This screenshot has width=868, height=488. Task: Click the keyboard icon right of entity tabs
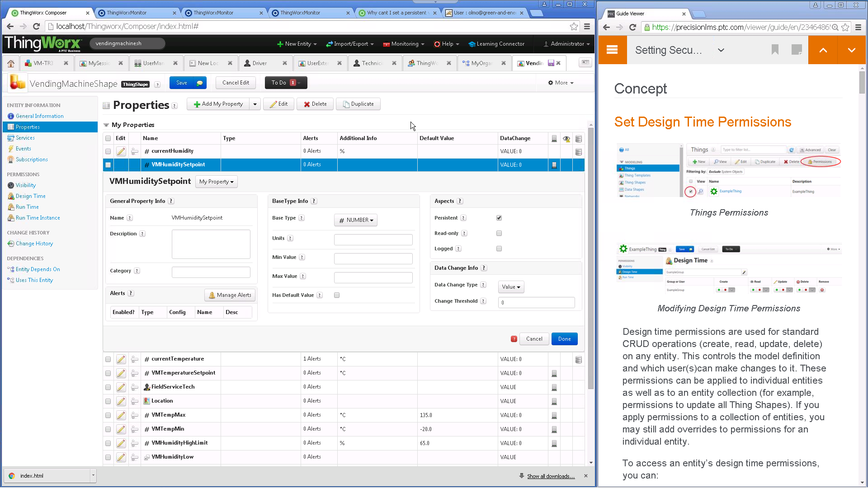click(x=585, y=63)
